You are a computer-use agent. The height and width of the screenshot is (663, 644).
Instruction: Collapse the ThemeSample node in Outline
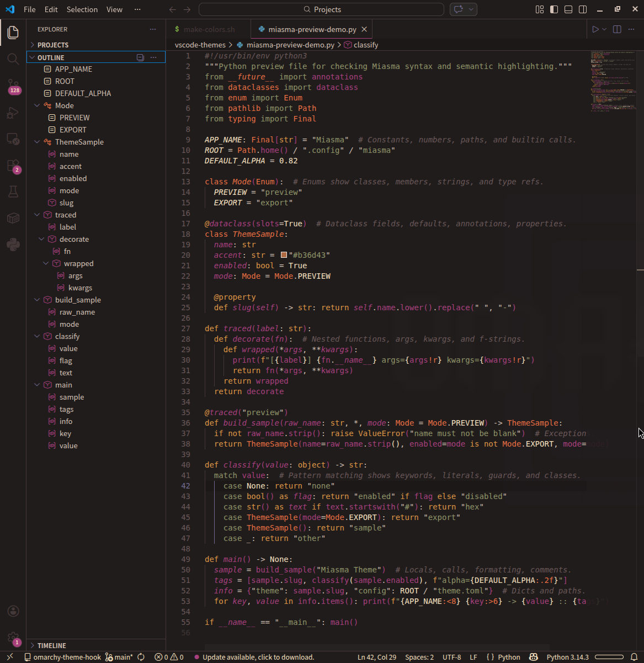click(37, 142)
